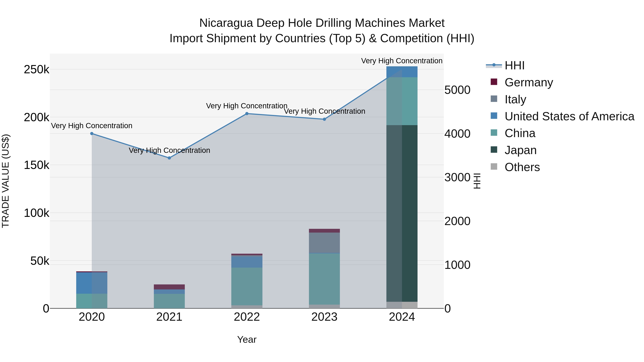Image resolution: width=644 pixels, height=362 pixels.
Task: Click the 2000 HHI axis tick label
Action: coord(457,221)
